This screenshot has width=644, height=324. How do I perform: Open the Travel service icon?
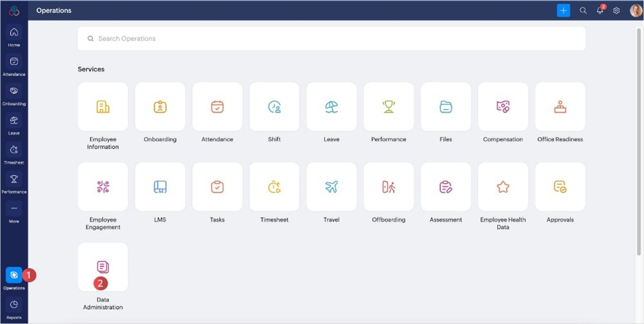(331, 187)
